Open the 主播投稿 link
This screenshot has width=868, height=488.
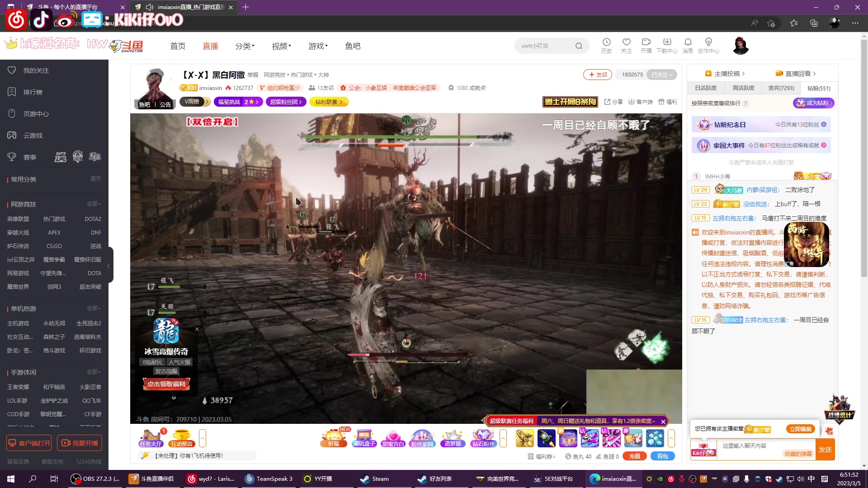[x=725, y=74]
